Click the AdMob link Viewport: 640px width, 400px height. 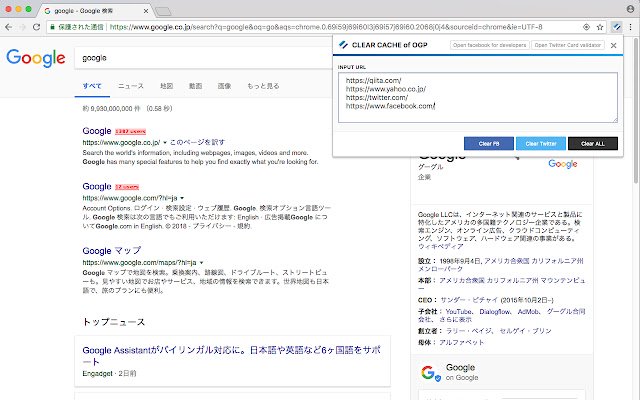pos(529,311)
